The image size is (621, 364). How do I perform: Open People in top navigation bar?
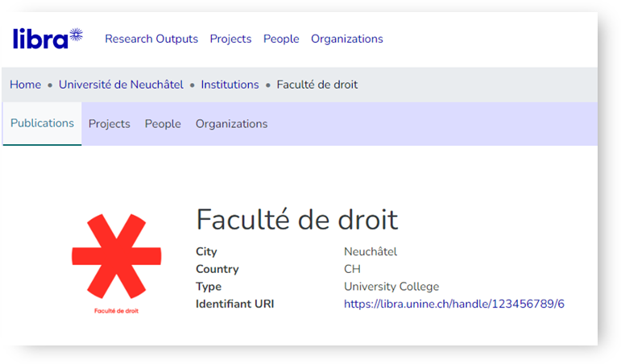(281, 39)
